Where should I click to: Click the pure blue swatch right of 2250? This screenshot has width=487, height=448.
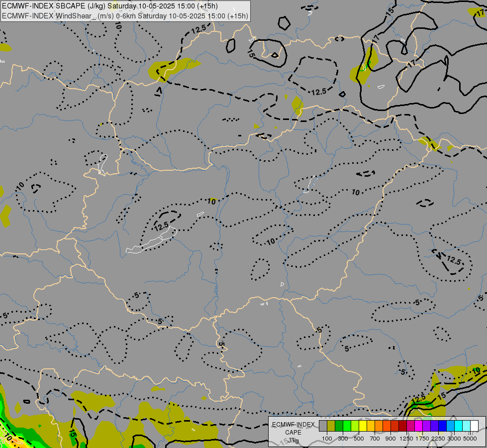tap(443, 426)
